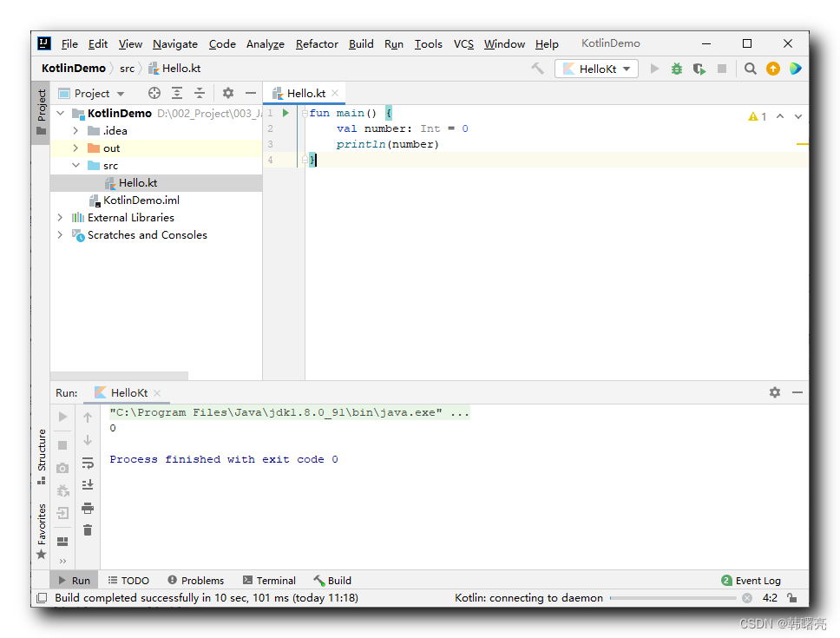The height and width of the screenshot is (638, 840).
Task: Open the File menu
Action: (x=69, y=44)
